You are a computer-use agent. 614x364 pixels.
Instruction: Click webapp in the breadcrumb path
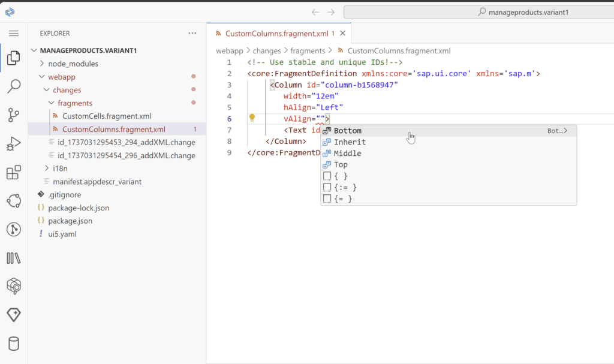(230, 50)
